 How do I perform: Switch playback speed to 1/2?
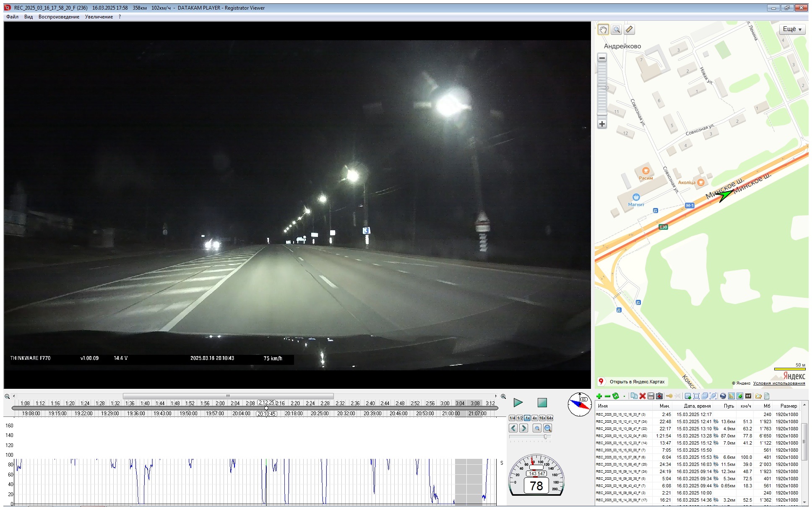[x=520, y=418]
